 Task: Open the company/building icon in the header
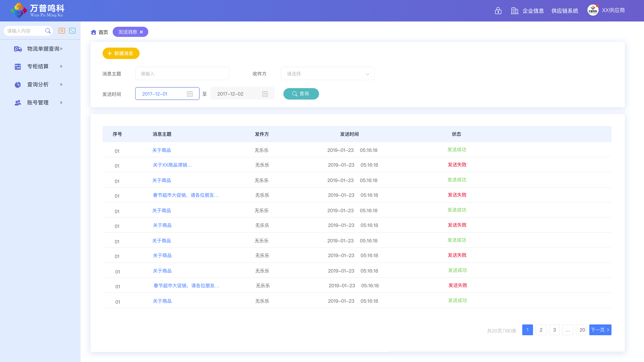pyautogui.click(x=515, y=11)
